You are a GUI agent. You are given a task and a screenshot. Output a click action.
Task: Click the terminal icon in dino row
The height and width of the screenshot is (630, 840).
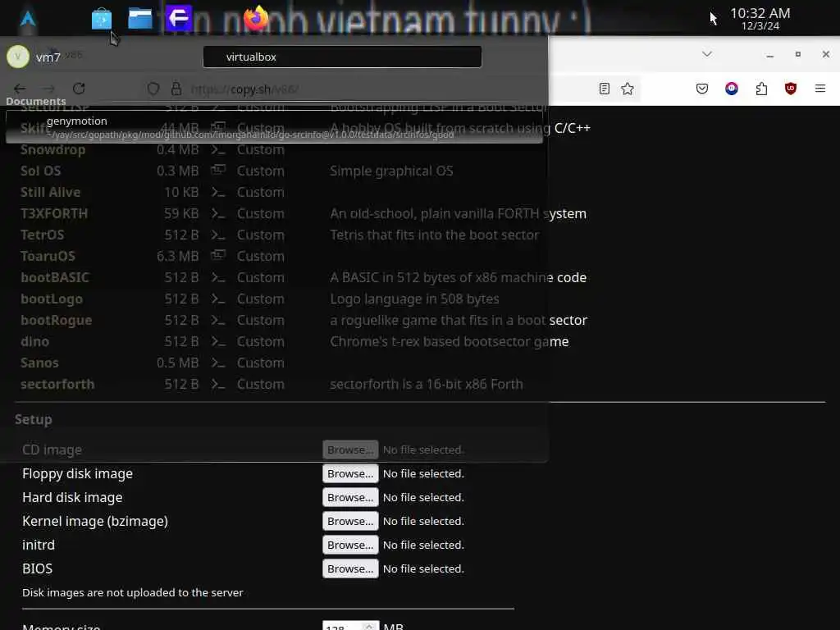coord(218,342)
